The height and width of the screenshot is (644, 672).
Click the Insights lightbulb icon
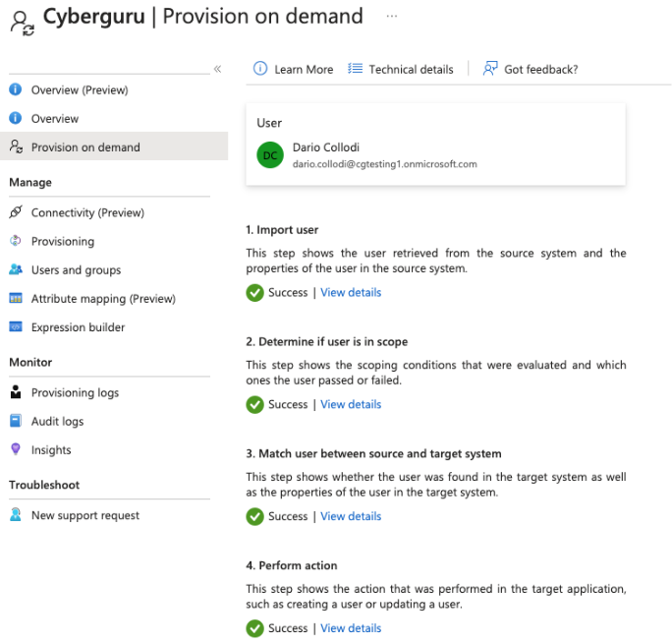16,449
